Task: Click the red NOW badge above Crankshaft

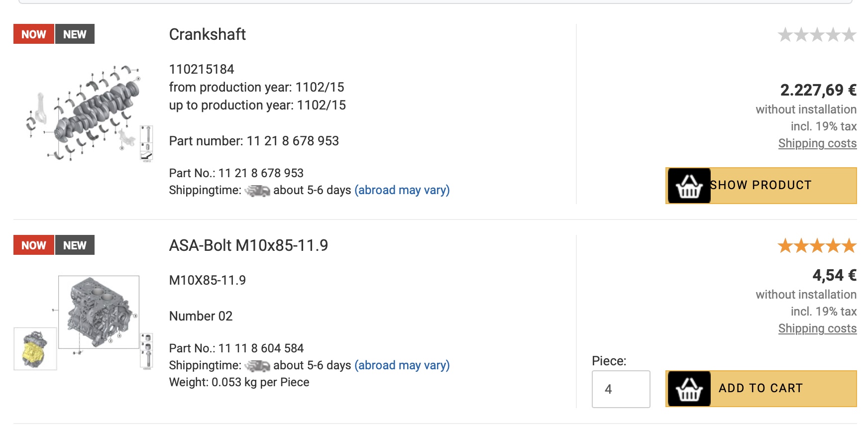Action: click(x=34, y=34)
